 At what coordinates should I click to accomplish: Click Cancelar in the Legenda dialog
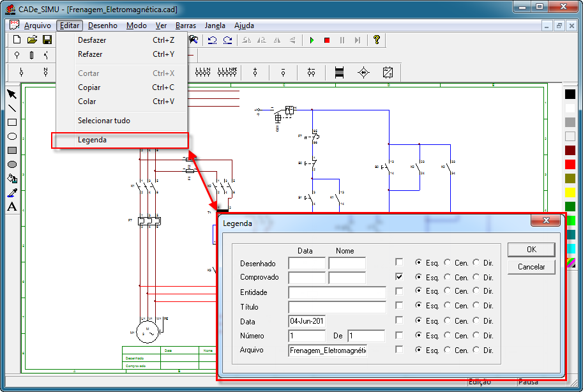point(531,267)
